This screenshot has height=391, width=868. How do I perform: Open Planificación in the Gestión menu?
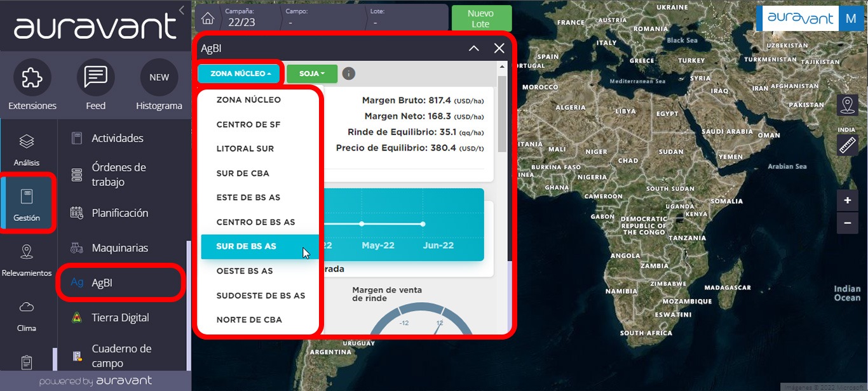tap(120, 213)
